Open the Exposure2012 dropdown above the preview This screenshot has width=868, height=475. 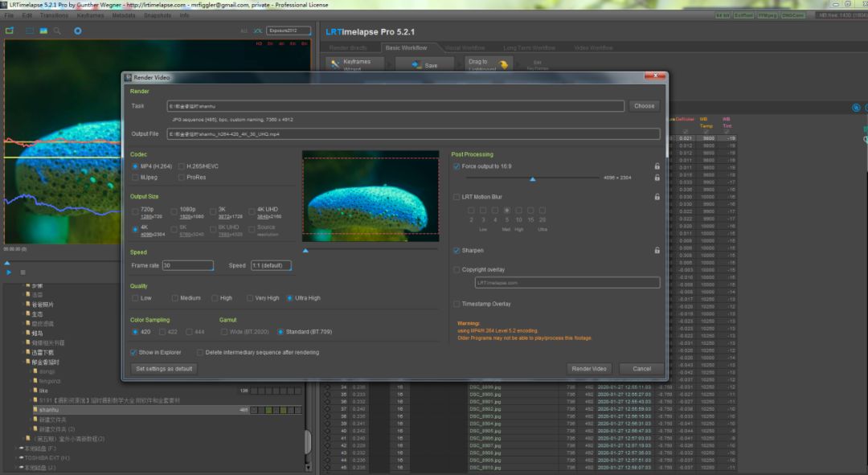289,31
